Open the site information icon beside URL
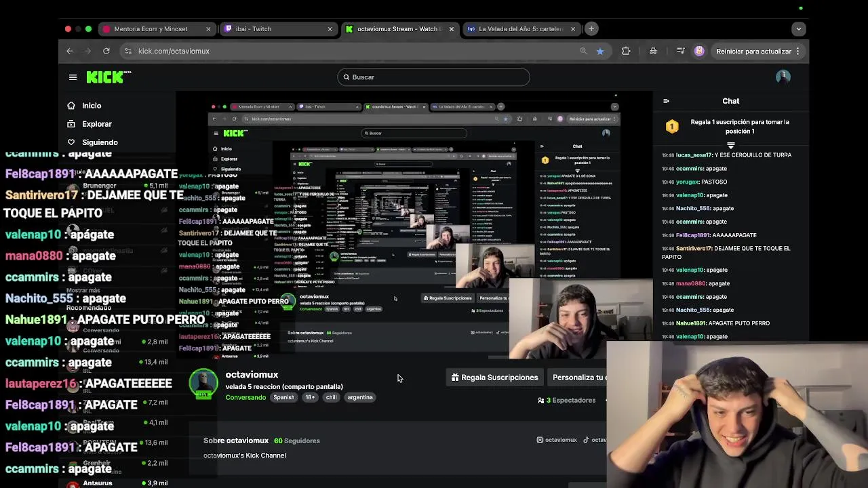868x488 pixels. 127,51
